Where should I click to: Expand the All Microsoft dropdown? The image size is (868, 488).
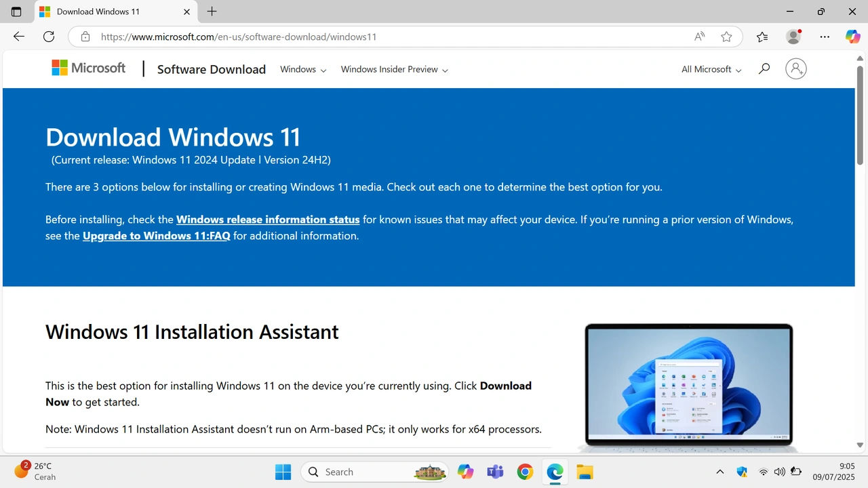point(711,69)
